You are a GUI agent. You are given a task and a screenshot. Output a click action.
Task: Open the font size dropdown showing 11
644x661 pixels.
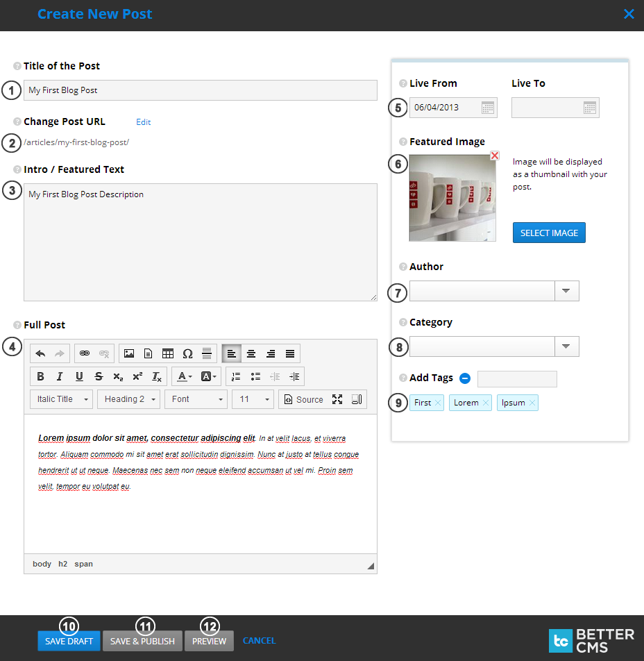pyautogui.click(x=253, y=399)
